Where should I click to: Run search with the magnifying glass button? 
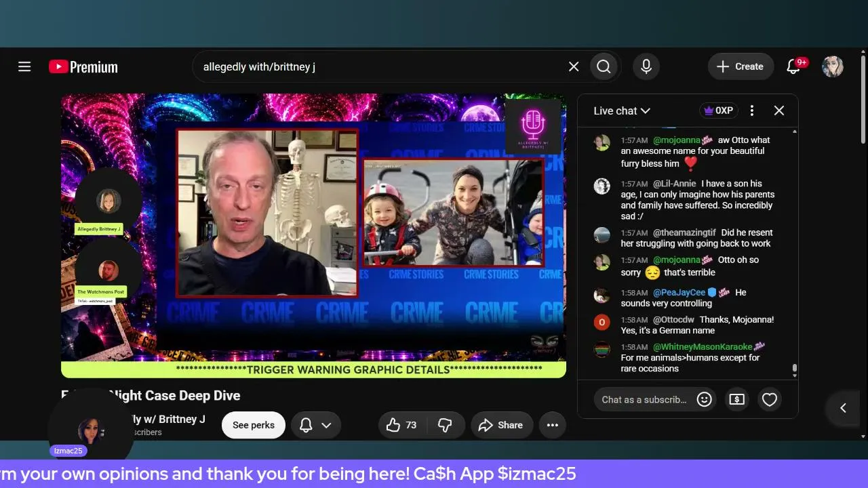click(604, 66)
